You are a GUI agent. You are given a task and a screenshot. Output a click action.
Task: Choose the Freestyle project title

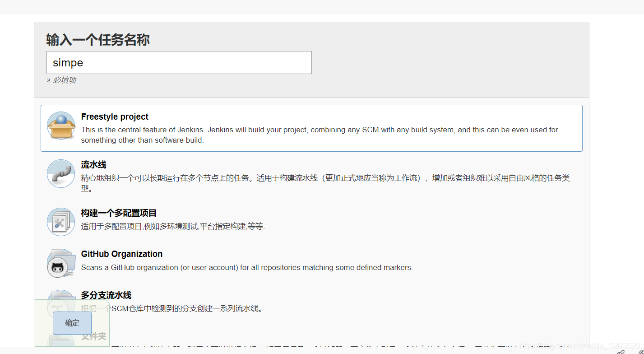(115, 116)
